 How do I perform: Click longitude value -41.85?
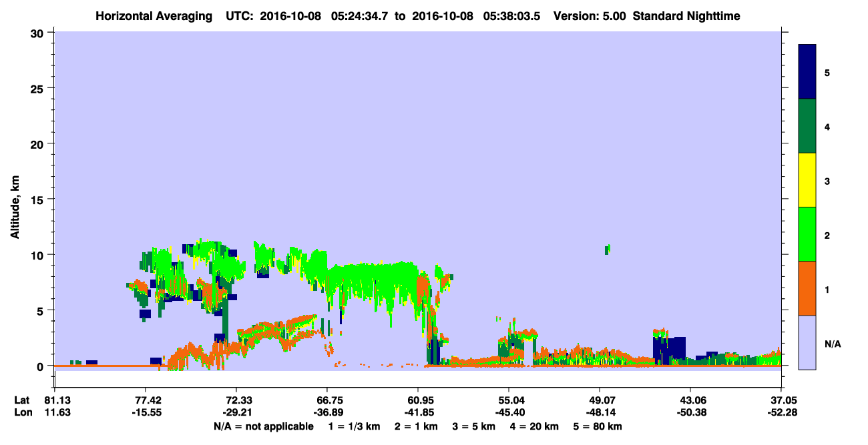[x=418, y=412]
